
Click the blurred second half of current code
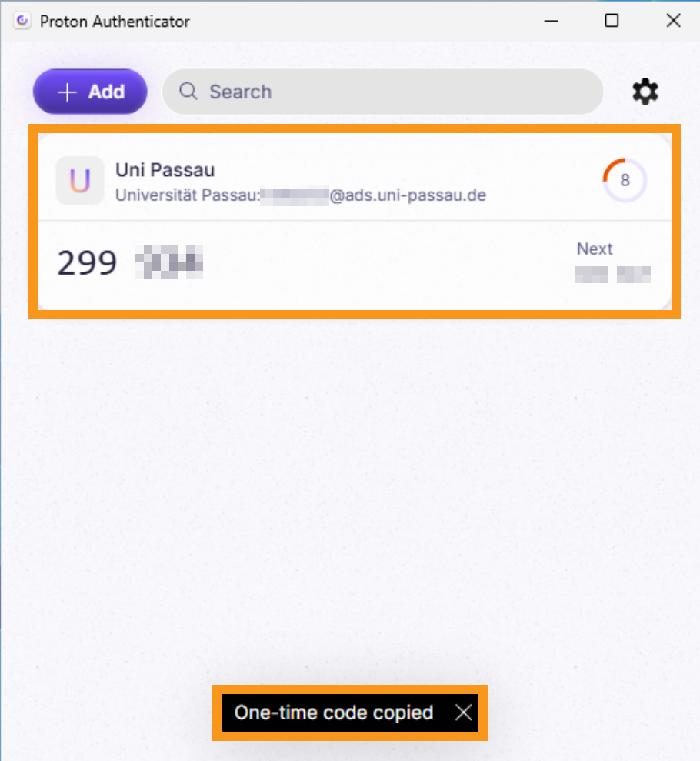pos(168,262)
